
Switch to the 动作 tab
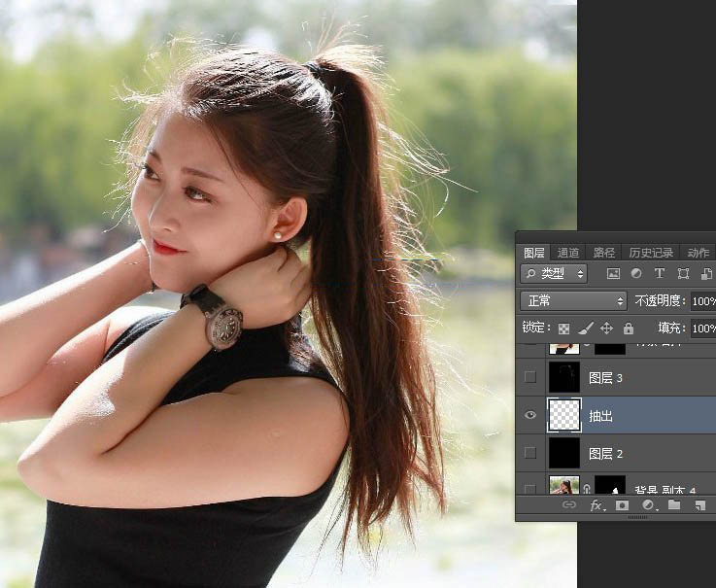(698, 253)
